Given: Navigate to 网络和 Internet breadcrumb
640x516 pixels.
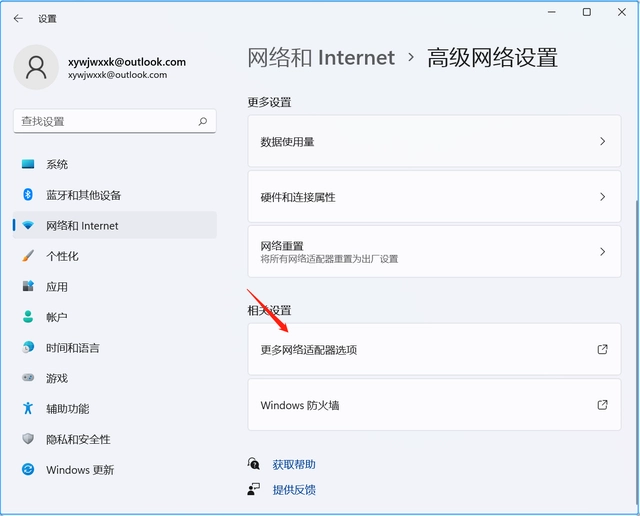Looking at the screenshot, I should click(321, 58).
